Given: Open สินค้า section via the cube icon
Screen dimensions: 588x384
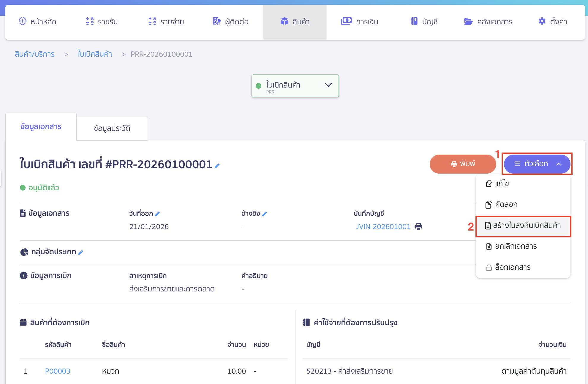Looking at the screenshot, I should coord(284,21).
